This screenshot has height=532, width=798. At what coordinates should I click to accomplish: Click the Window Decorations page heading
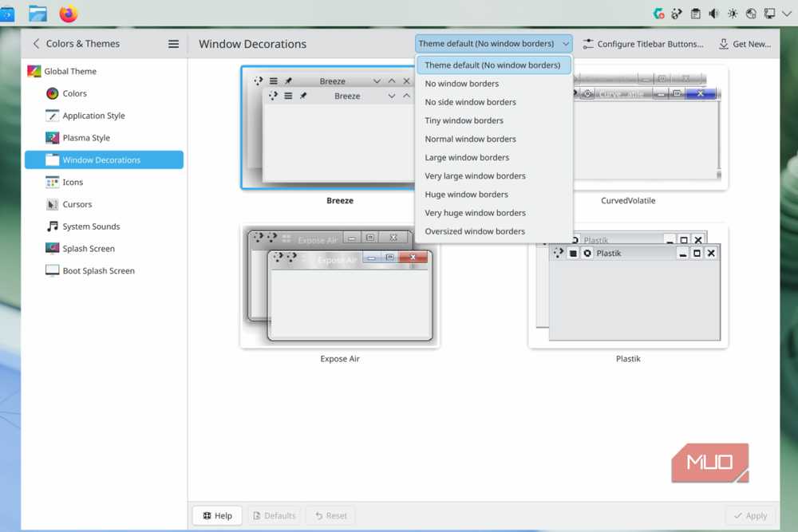tap(252, 44)
